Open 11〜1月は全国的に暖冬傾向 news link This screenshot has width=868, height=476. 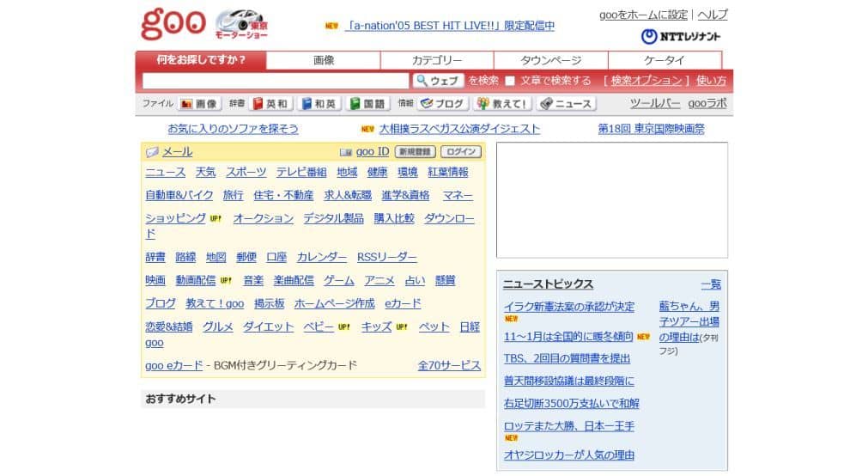click(x=568, y=337)
